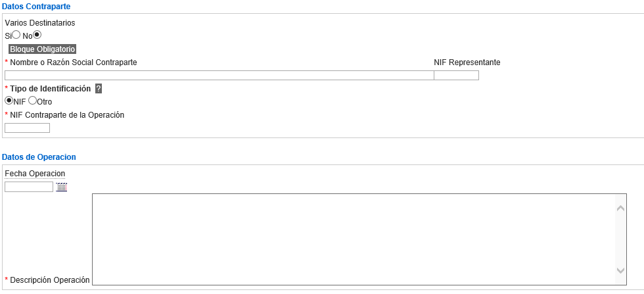644x294 pixels.
Task: Click the Tipo de Identificación label text
Action: 50,88
